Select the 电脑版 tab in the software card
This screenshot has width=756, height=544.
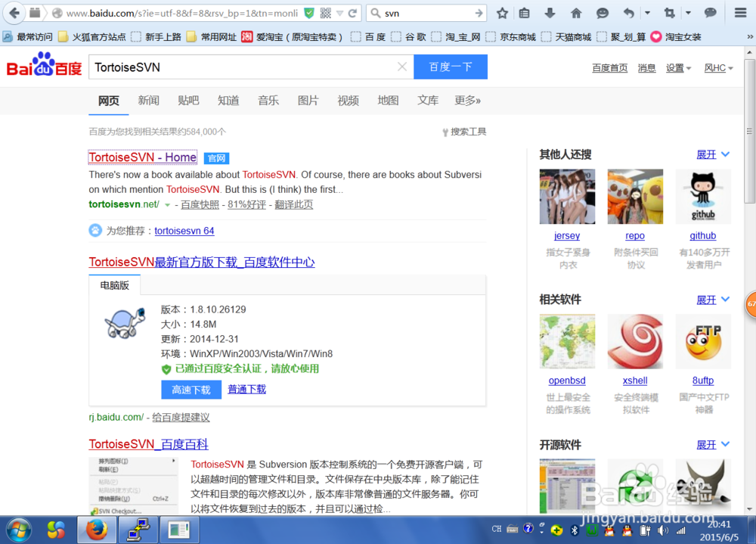(x=115, y=285)
